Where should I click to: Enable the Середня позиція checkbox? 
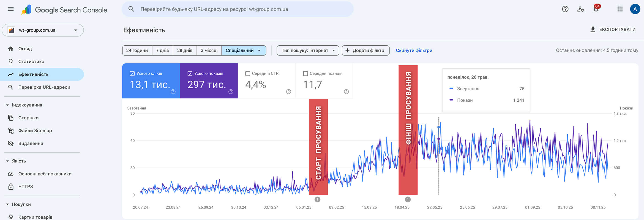[x=305, y=73]
